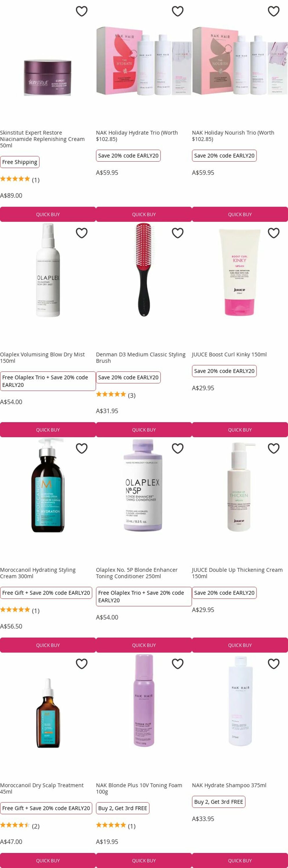Quick buy JUUCE Double Up Thickening Cream
The height and width of the screenshot is (868, 288).
[x=240, y=645]
